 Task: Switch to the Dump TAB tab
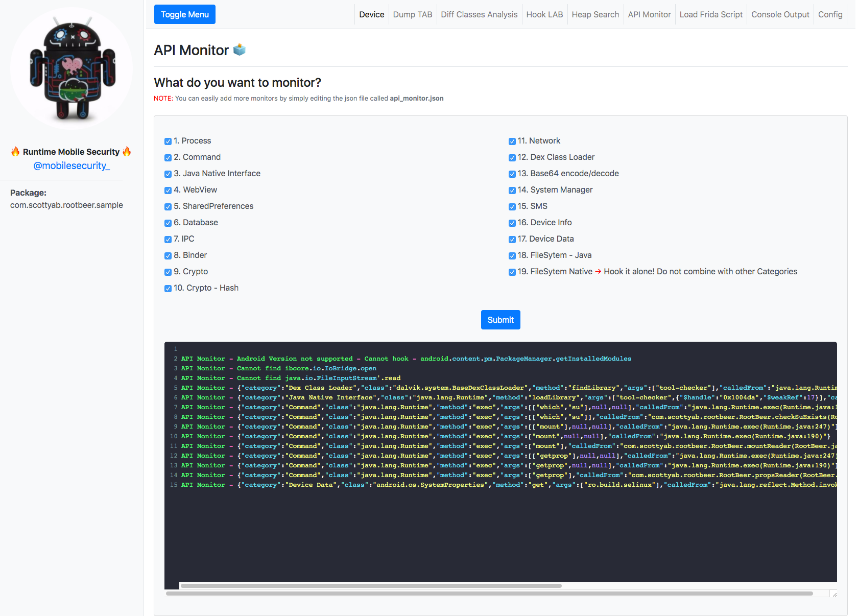pos(413,14)
